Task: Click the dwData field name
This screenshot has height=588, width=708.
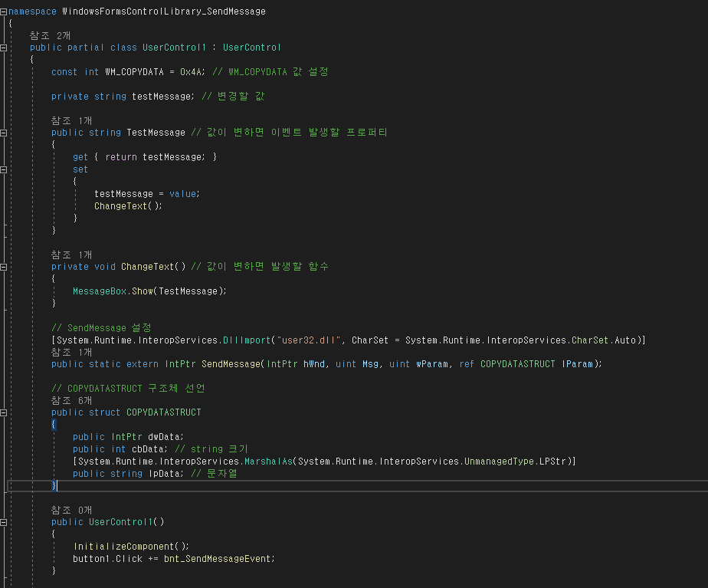Action: coord(164,437)
